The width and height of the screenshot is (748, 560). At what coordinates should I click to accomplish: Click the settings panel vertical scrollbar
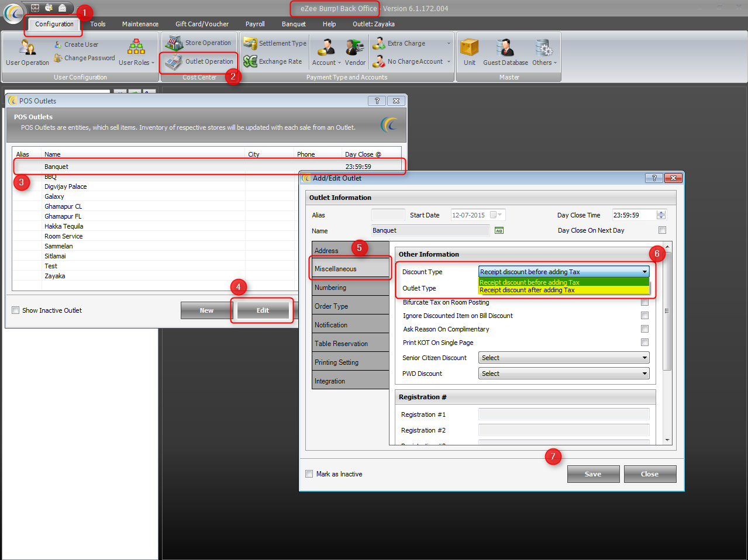click(667, 311)
